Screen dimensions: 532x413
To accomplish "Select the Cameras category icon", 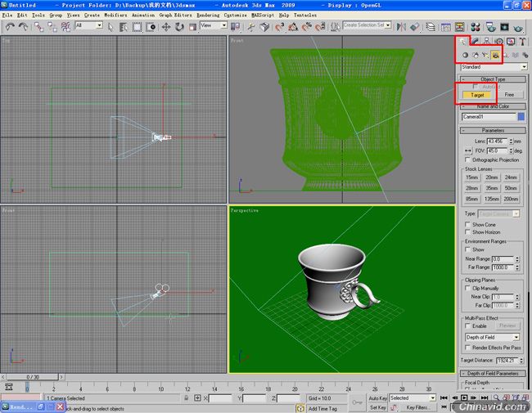I will tap(496, 55).
